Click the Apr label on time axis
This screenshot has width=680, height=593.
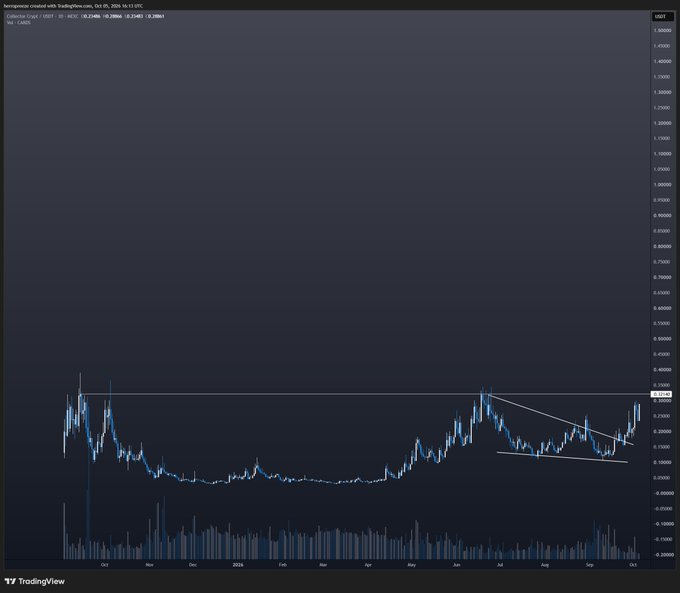coord(368,565)
